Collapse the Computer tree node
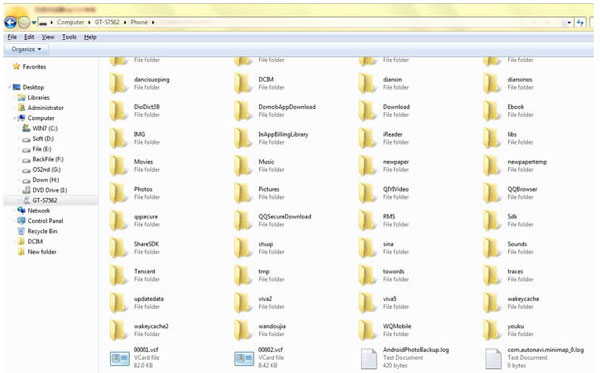Viewport: 600px width, 373px height. pos(15,118)
